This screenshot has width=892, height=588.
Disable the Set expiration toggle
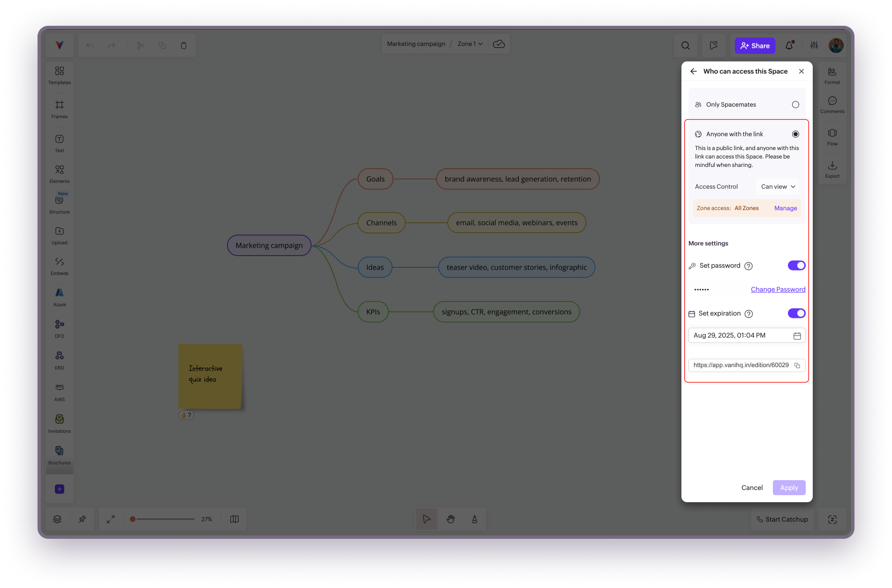796,313
